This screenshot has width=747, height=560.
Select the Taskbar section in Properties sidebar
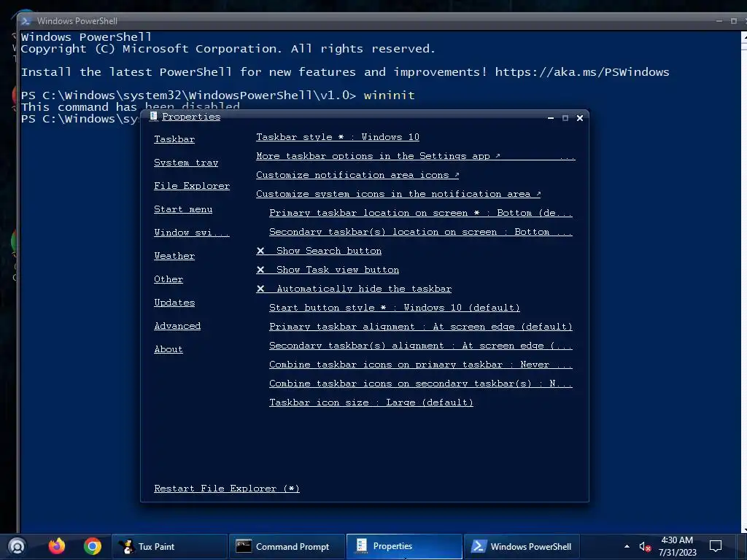174,139
